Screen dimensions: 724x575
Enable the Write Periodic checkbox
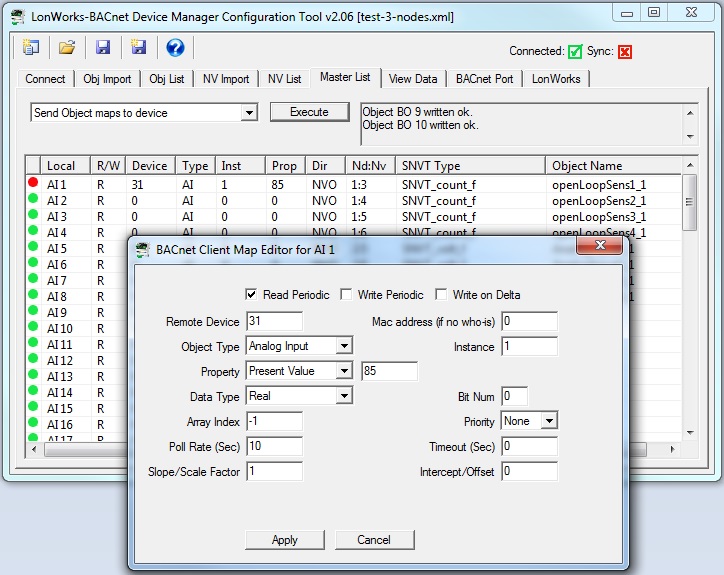(346, 295)
